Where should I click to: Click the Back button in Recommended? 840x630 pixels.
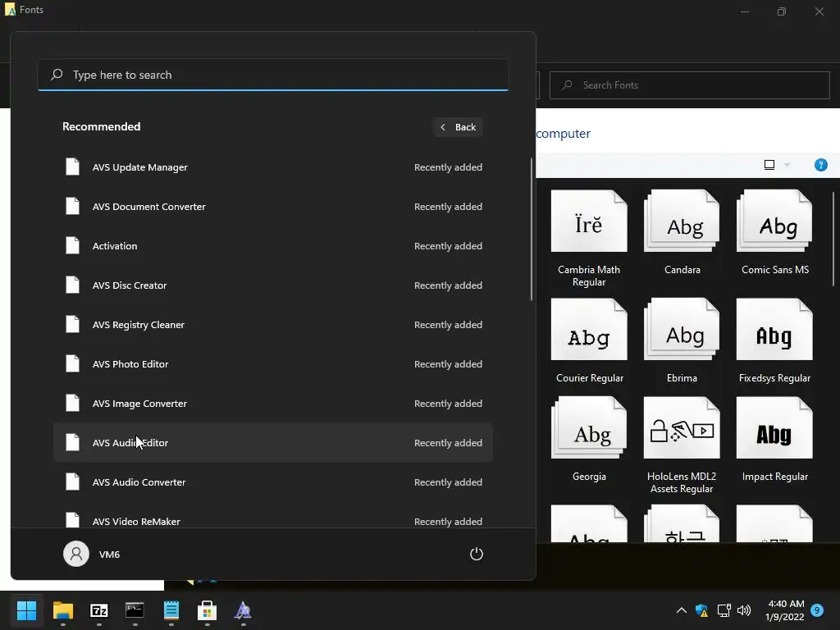pyautogui.click(x=458, y=127)
